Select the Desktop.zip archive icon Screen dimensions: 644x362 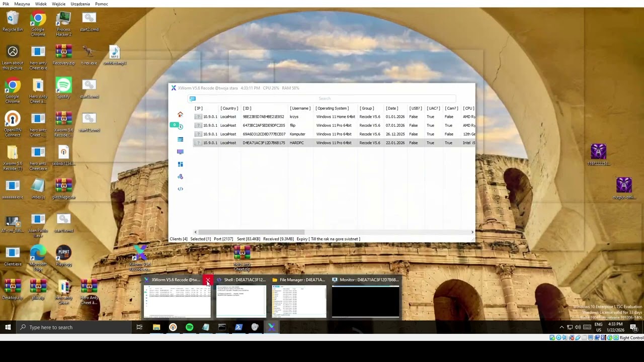pos(13,290)
